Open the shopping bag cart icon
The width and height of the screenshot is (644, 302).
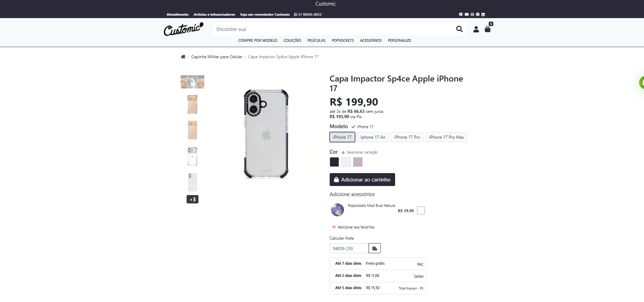(x=488, y=29)
